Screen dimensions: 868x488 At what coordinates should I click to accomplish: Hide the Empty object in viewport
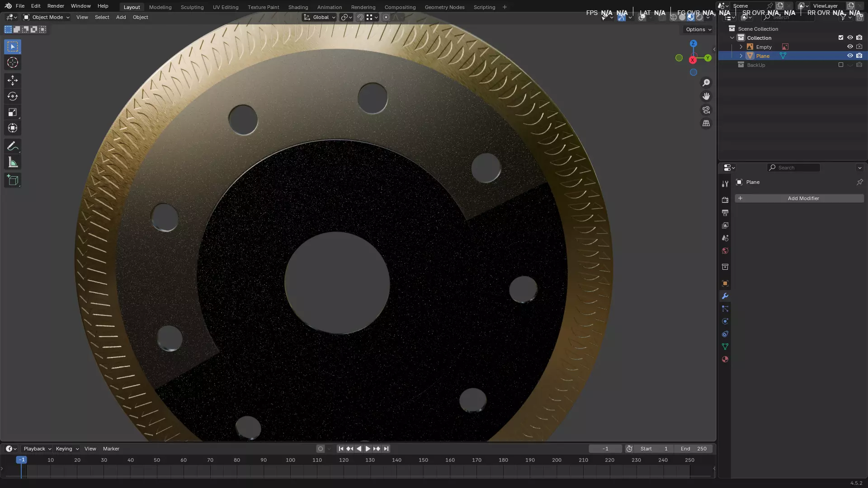click(850, 47)
